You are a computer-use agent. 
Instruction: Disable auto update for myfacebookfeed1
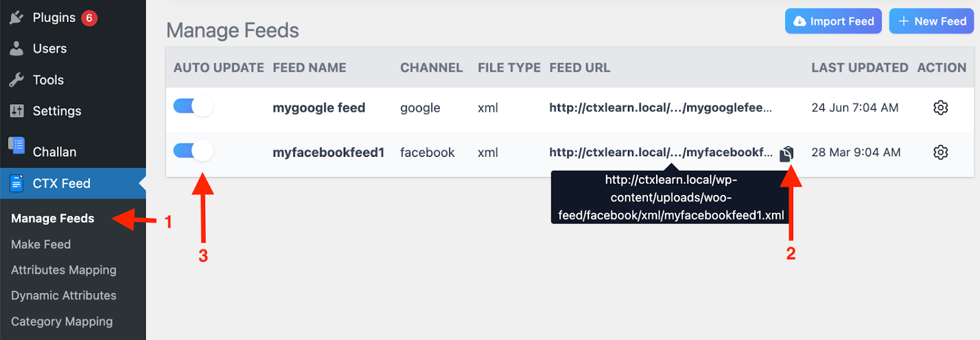(x=194, y=151)
